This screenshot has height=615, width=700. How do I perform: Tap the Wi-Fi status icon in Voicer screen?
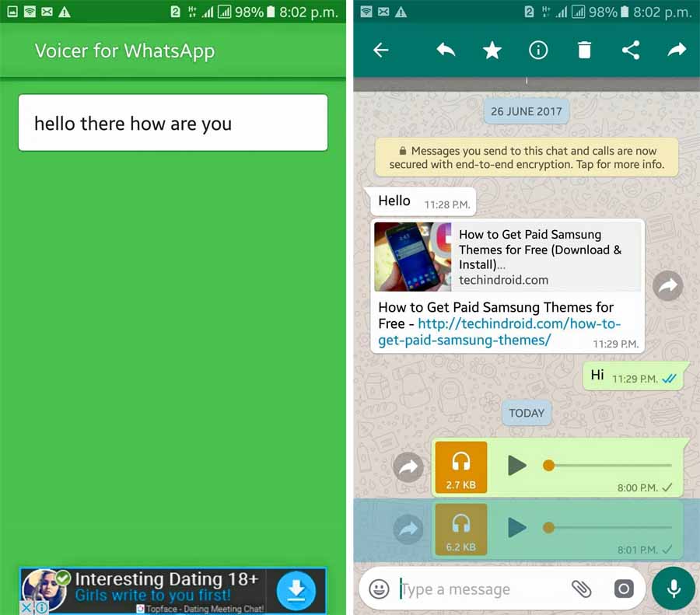tap(30, 12)
